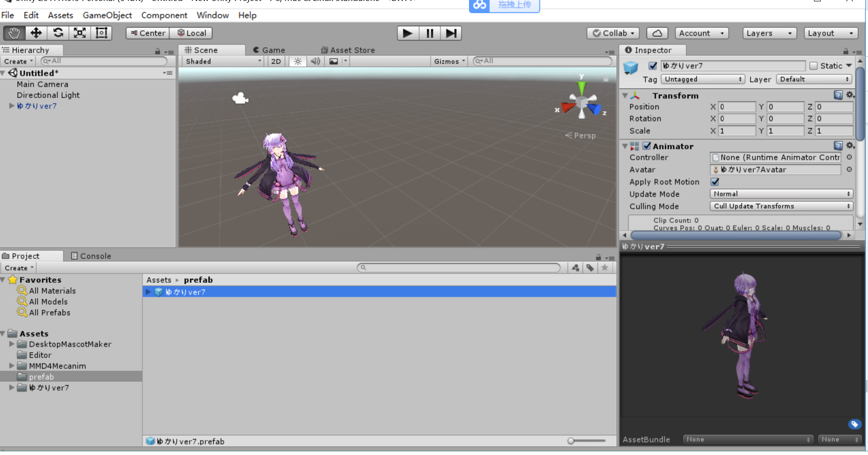Switch to the Game tab

(269, 50)
